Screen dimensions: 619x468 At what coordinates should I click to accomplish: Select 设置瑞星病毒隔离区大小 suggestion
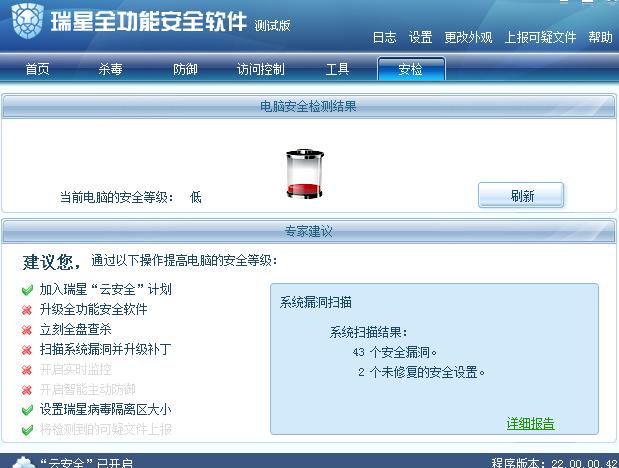pos(105,410)
